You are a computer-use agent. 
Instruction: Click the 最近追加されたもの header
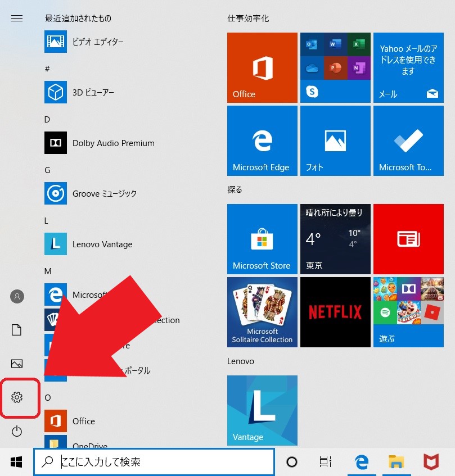pyautogui.click(x=78, y=19)
